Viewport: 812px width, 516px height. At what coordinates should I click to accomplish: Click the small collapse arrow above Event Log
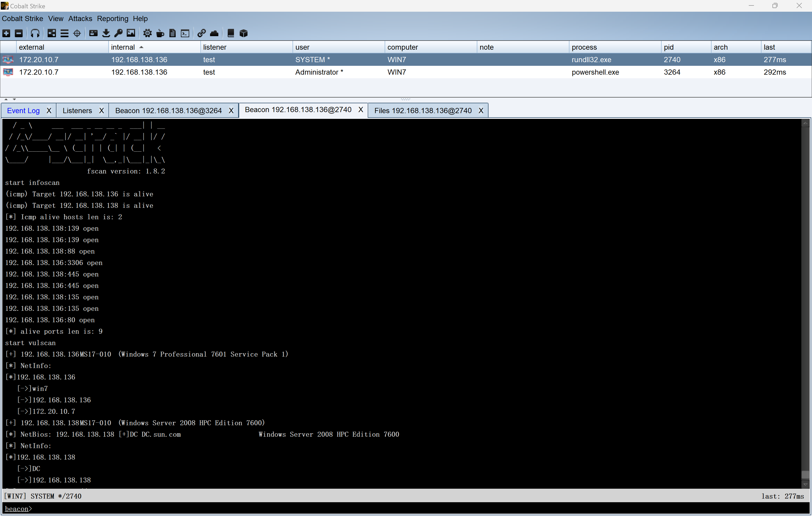click(6, 99)
